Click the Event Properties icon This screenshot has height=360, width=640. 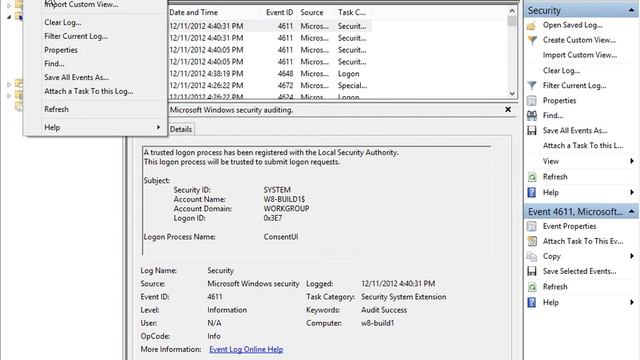click(532, 226)
